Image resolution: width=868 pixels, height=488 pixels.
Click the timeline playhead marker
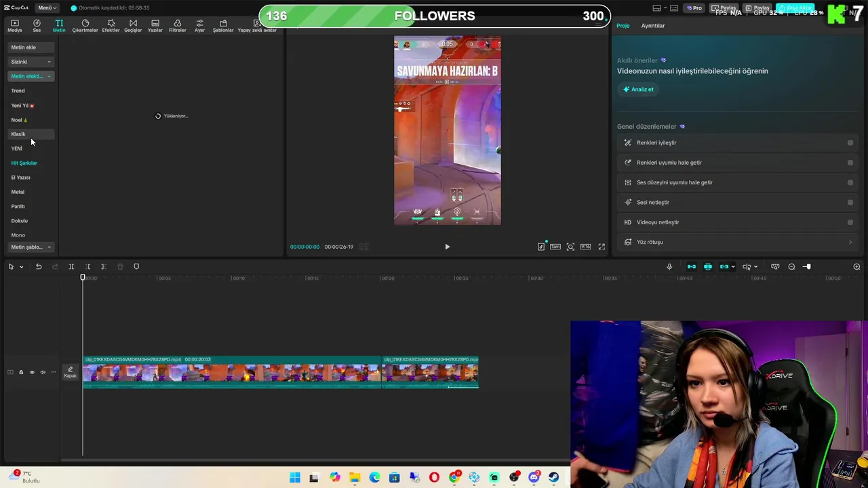83,277
